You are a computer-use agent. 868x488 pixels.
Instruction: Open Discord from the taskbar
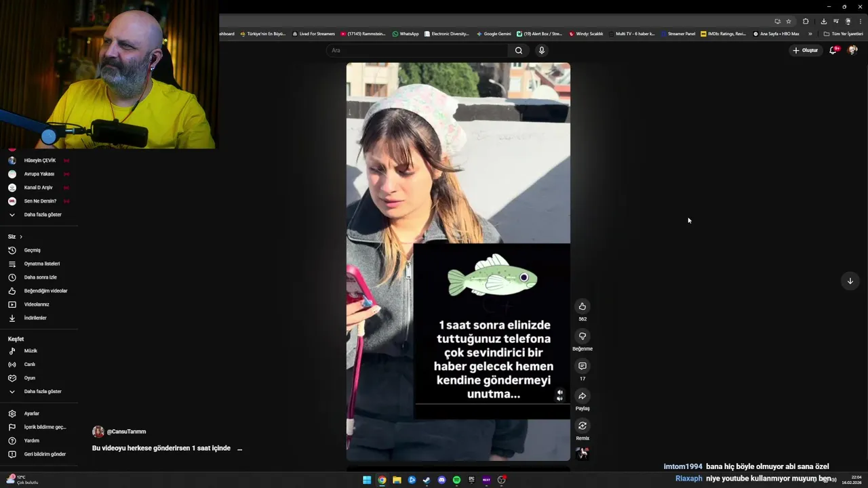441,480
